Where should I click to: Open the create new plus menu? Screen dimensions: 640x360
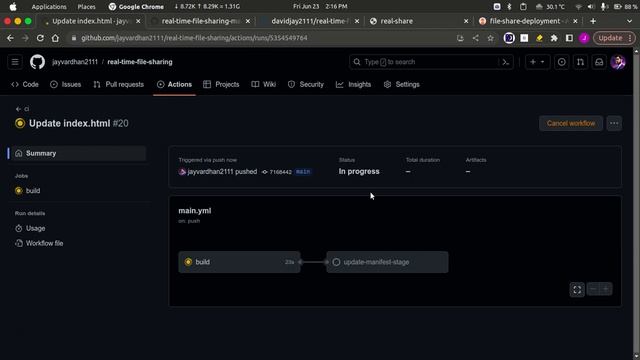click(537, 62)
